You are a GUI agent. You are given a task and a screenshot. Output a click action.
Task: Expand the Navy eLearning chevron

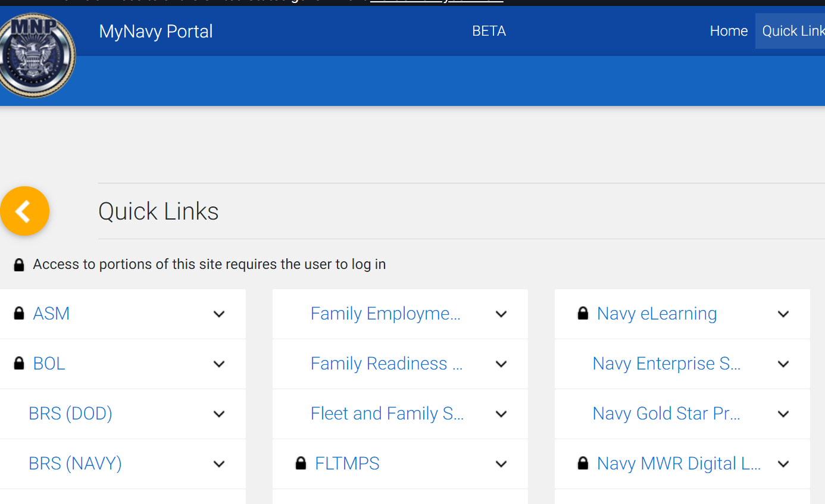[x=783, y=314]
